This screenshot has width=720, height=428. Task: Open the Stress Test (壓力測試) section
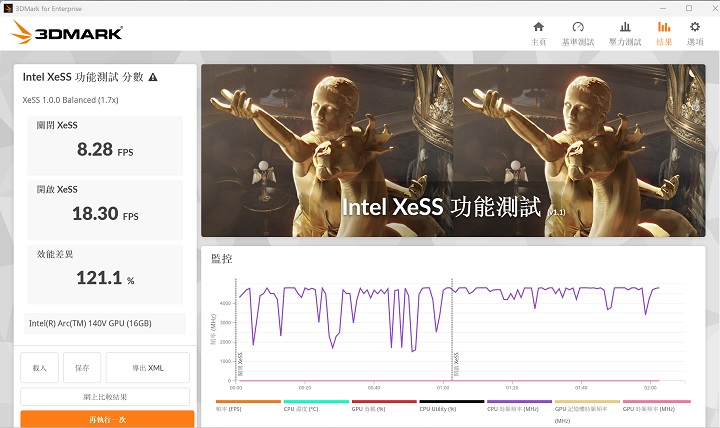(625, 34)
